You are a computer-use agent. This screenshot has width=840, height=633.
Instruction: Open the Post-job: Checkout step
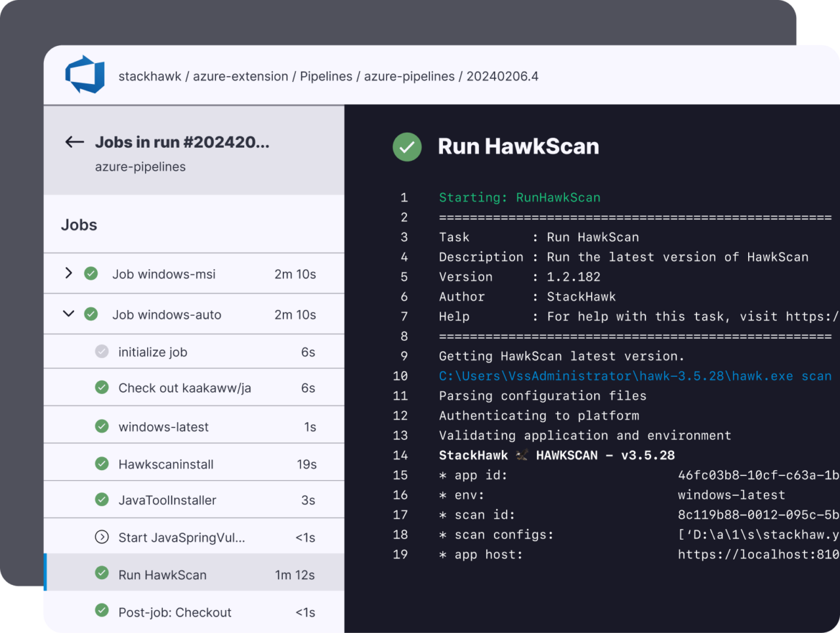click(x=194, y=611)
